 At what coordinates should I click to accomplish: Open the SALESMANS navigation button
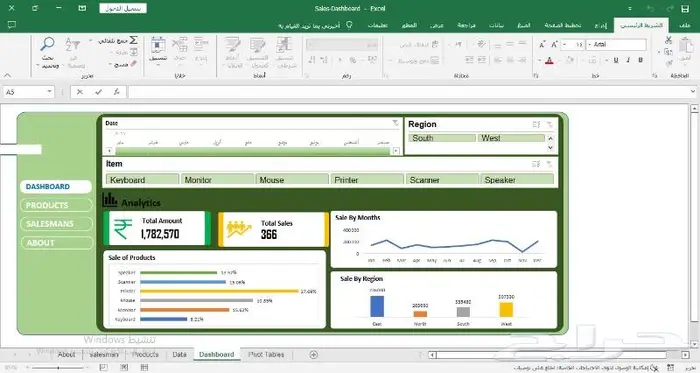pos(56,224)
